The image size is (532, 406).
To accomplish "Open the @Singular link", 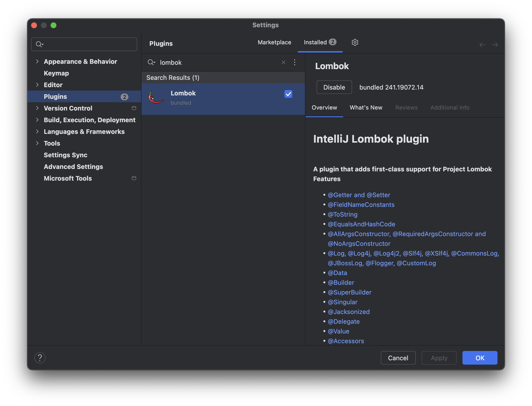I will [343, 302].
